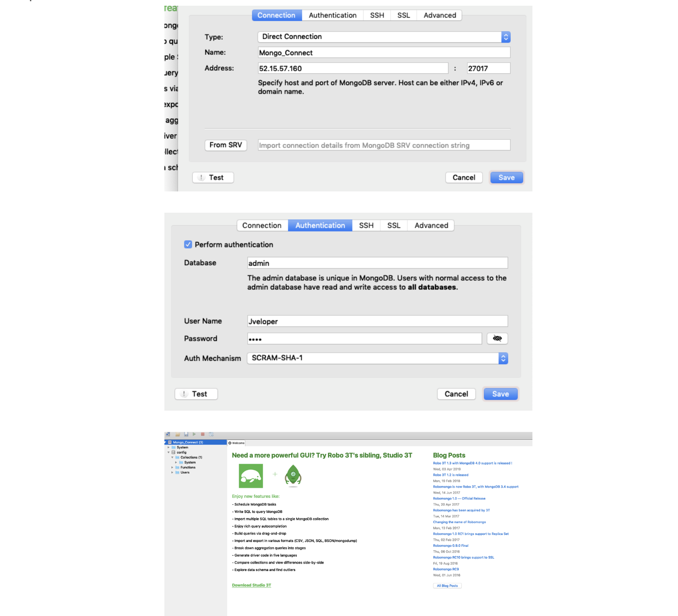678x616 pixels.
Task: Click the Password input field
Action: pyautogui.click(x=364, y=339)
